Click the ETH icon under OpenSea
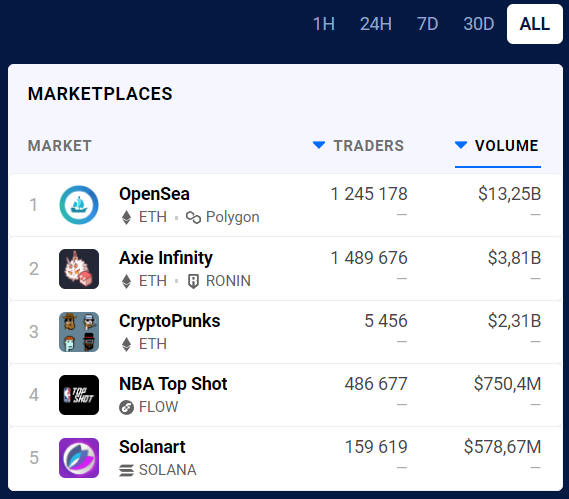Image resolution: width=569 pixels, height=499 pixels. pyautogui.click(x=126, y=217)
